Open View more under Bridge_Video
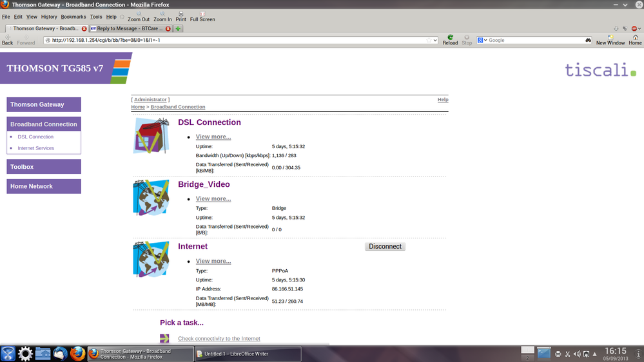Viewport: 644px width, 362px height. coord(213,198)
